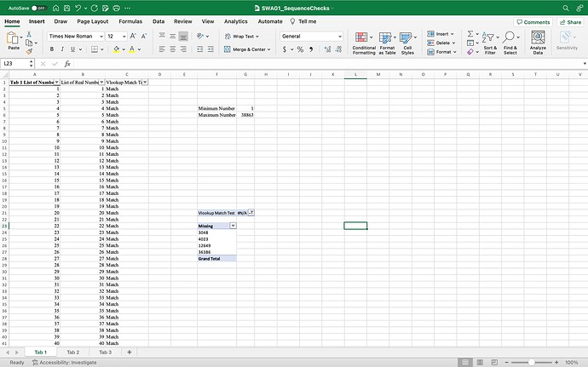Open the filter dropdown on the Tab 1 List of Numbers header
This screenshot has width=588, height=367.
[56, 82]
